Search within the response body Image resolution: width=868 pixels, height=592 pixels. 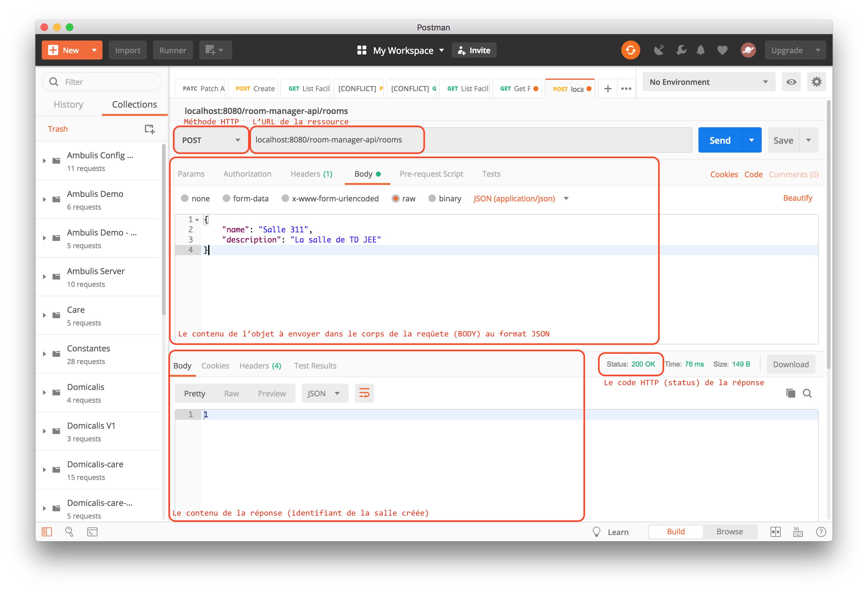807,393
